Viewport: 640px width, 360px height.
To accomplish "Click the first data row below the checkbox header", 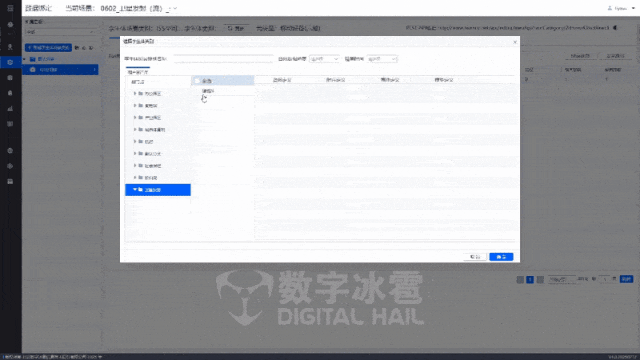I will pyautogui.click(x=223, y=91).
